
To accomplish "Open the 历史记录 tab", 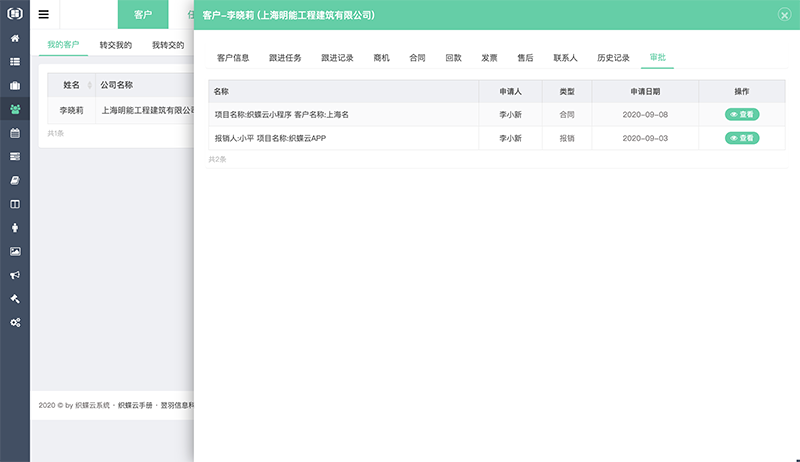I will point(613,58).
